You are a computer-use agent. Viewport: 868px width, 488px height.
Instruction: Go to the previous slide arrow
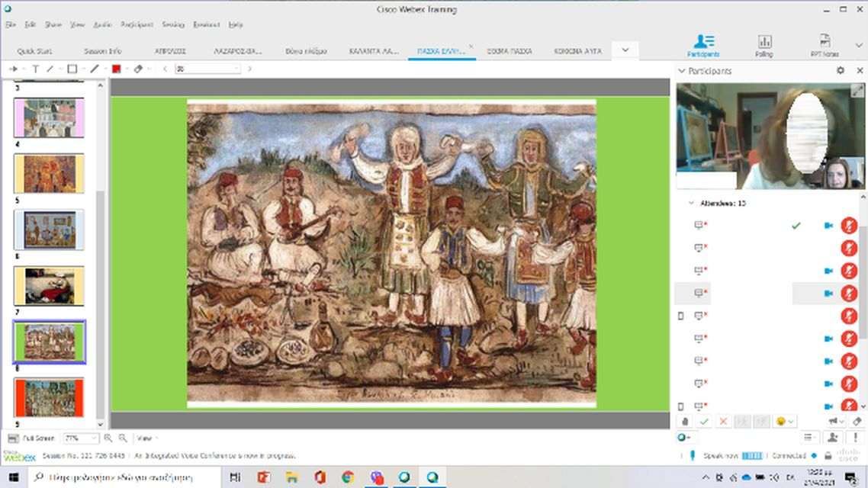point(165,69)
